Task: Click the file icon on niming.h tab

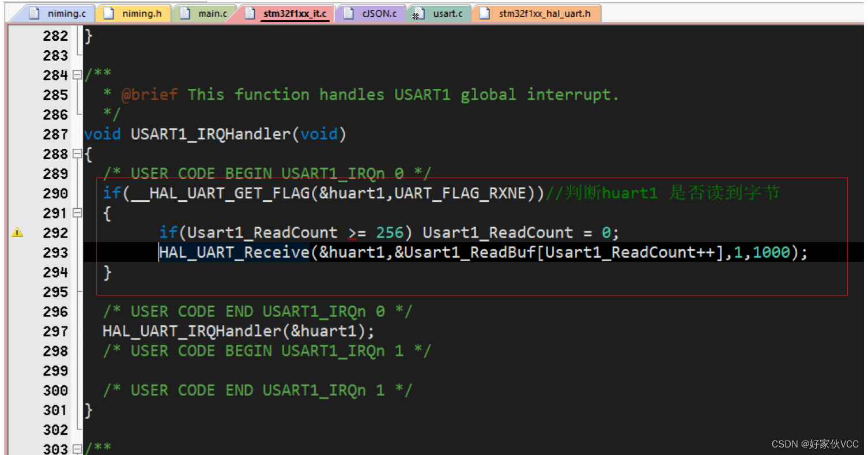Action: pyautogui.click(x=109, y=13)
